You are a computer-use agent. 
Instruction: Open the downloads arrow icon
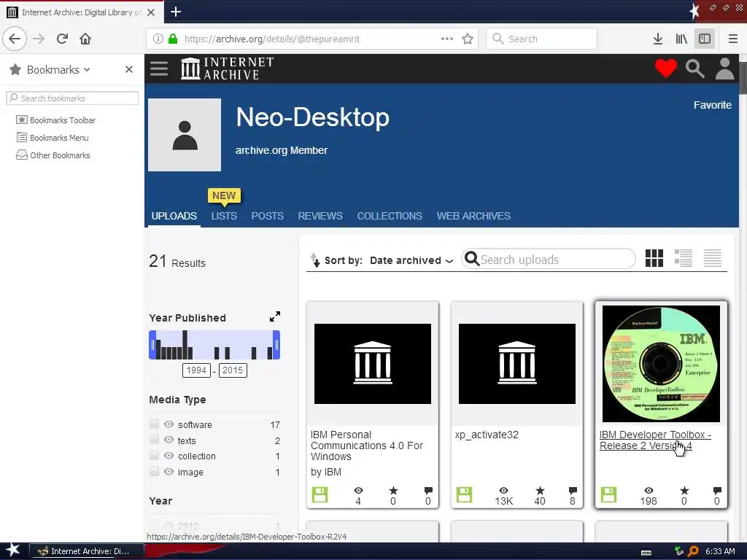click(x=657, y=39)
